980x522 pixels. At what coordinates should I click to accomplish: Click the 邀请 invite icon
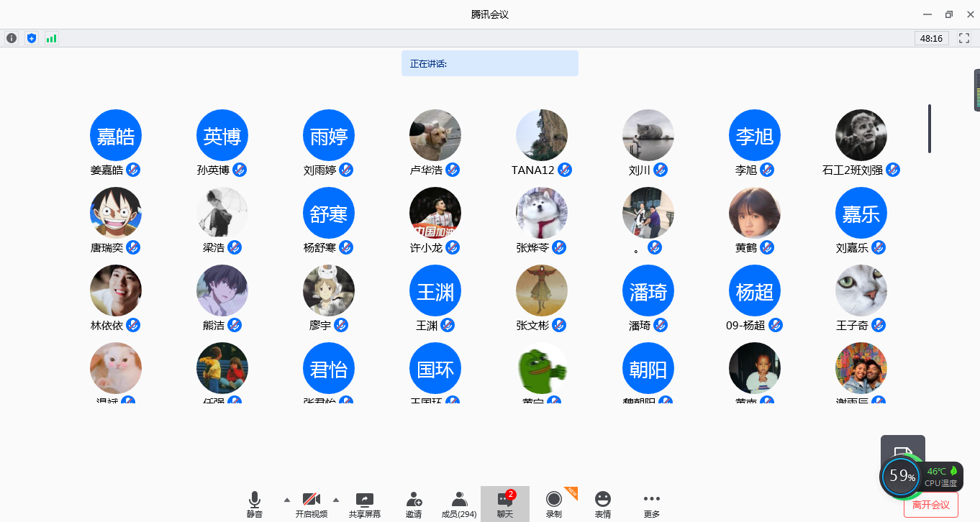pos(414,504)
